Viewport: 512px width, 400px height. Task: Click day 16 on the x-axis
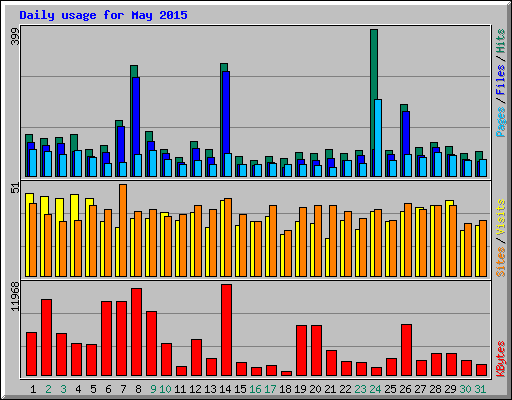coord(255,389)
